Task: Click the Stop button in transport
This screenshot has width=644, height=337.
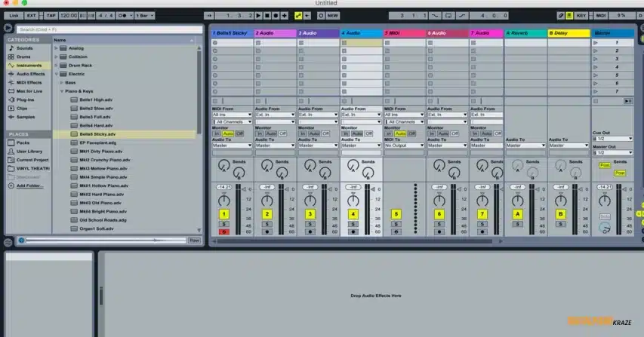Action: tap(267, 15)
